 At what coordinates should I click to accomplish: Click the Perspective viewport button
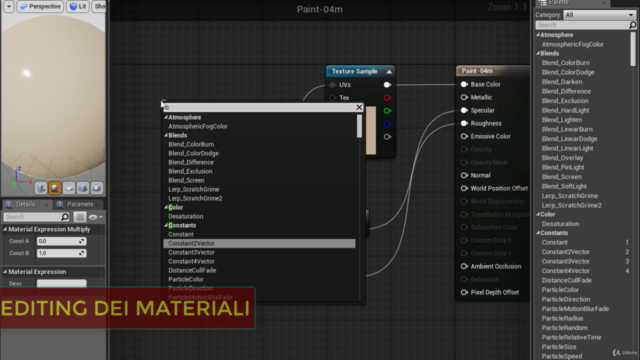click(40, 7)
